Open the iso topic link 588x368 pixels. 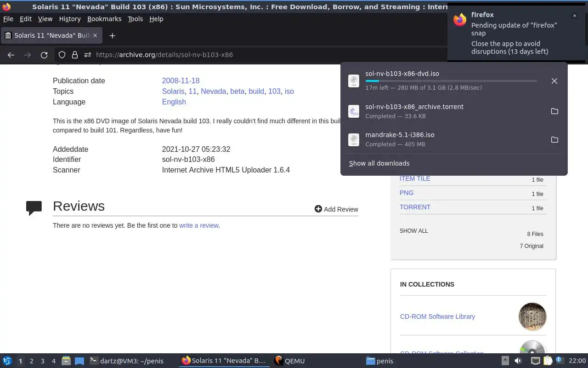click(289, 91)
